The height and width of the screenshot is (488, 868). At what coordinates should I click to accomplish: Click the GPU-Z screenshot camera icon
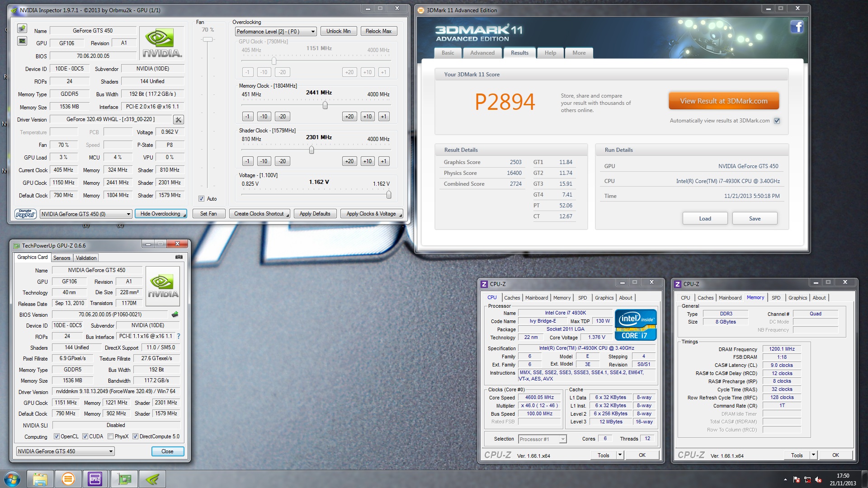[x=179, y=257]
